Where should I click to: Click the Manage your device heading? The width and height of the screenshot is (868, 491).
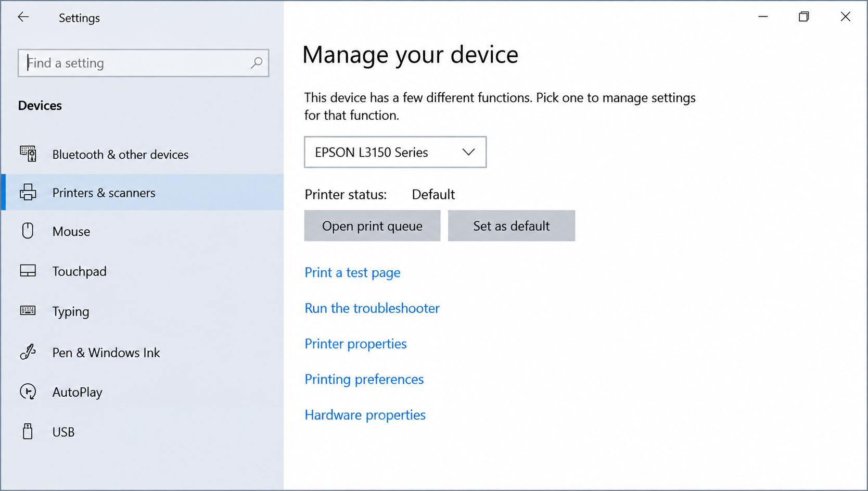411,55
